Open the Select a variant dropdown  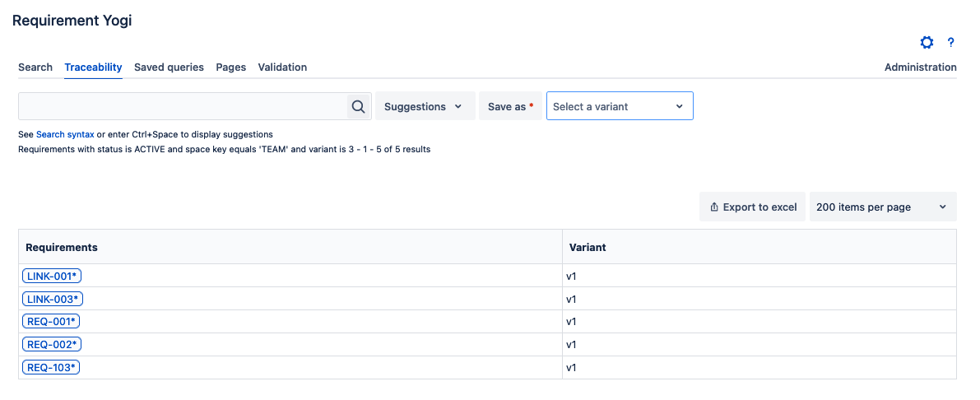tap(619, 106)
